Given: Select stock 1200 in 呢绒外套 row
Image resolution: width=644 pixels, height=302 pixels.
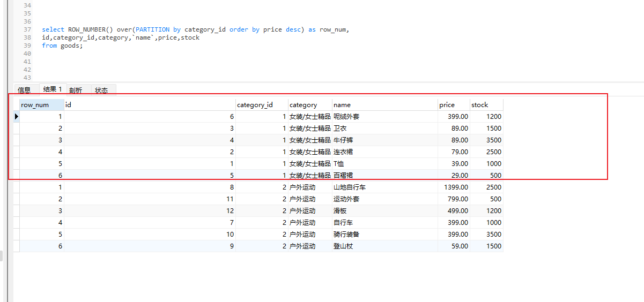Looking at the screenshot, I should click(x=486, y=117).
